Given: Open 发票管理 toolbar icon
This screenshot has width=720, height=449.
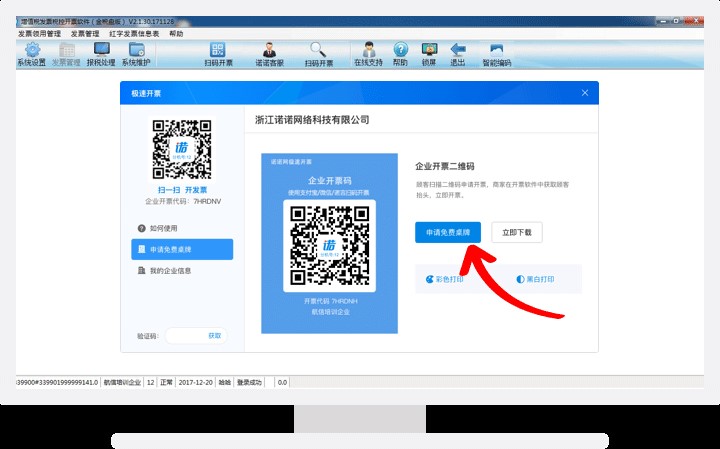Looking at the screenshot, I should [67, 50].
